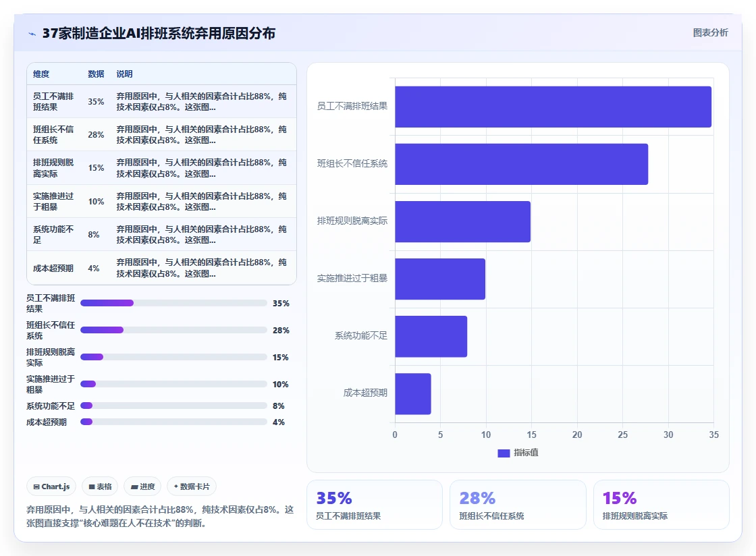This screenshot has width=756, height=556.
Task: Click the 班组长不信任系统 table cell
Action: click(53, 135)
